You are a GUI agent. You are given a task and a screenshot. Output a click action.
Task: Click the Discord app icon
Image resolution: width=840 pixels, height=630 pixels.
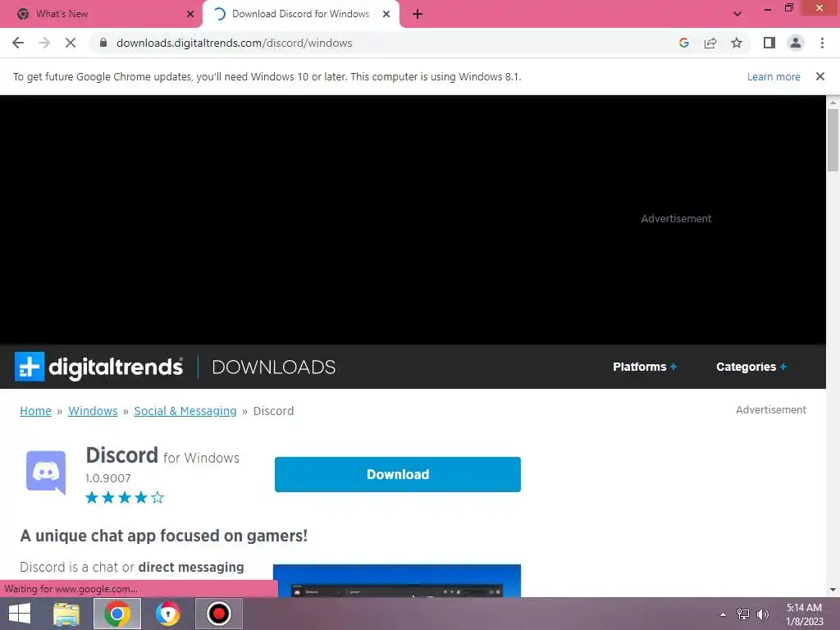(46, 472)
